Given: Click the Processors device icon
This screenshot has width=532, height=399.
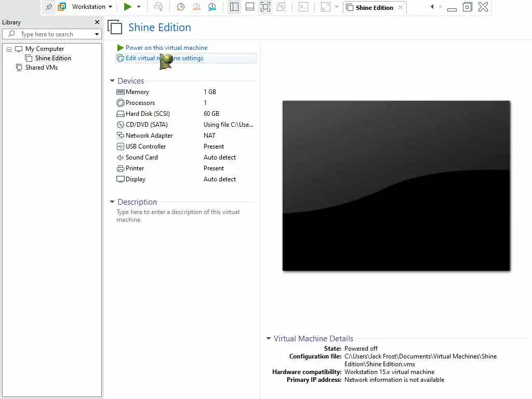Looking at the screenshot, I should [121, 103].
